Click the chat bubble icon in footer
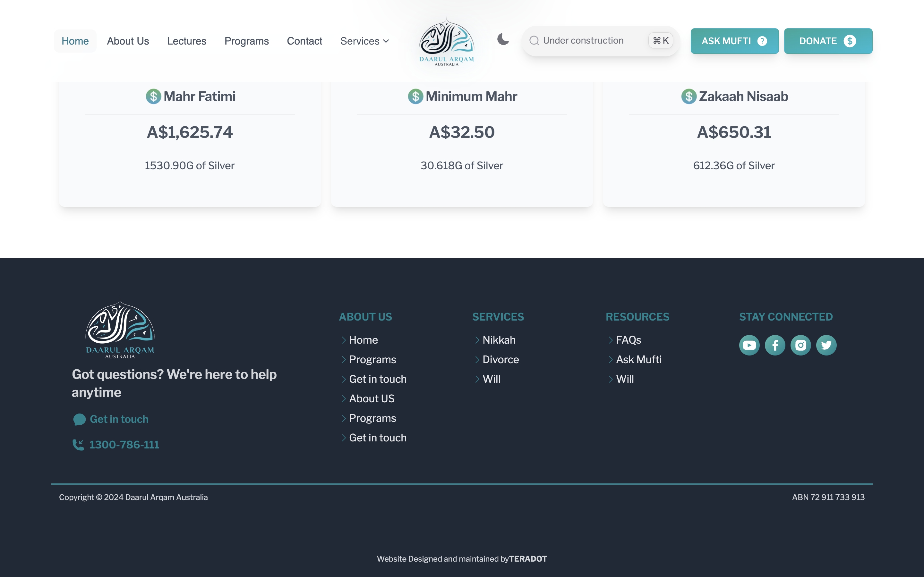The height and width of the screenshot is (577, 924). click(80, 419)
